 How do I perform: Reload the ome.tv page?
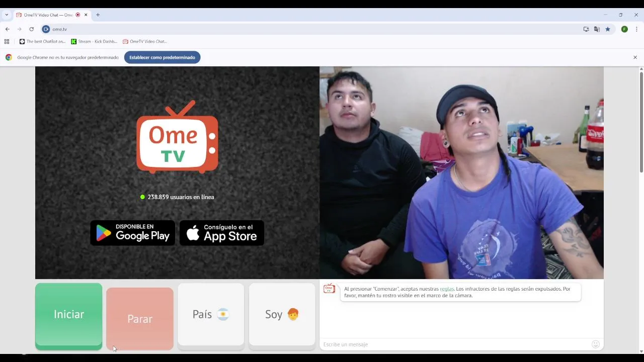click(x=32, y=29)
